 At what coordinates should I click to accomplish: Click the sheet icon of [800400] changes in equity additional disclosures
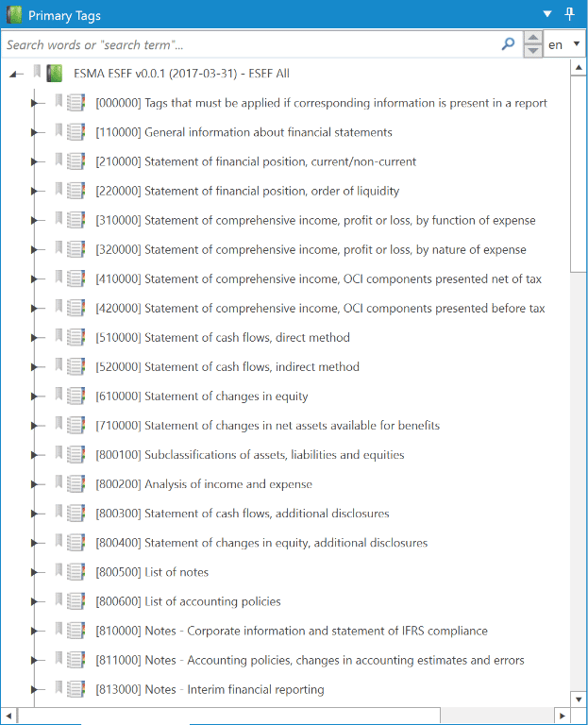tap(76, 543)
